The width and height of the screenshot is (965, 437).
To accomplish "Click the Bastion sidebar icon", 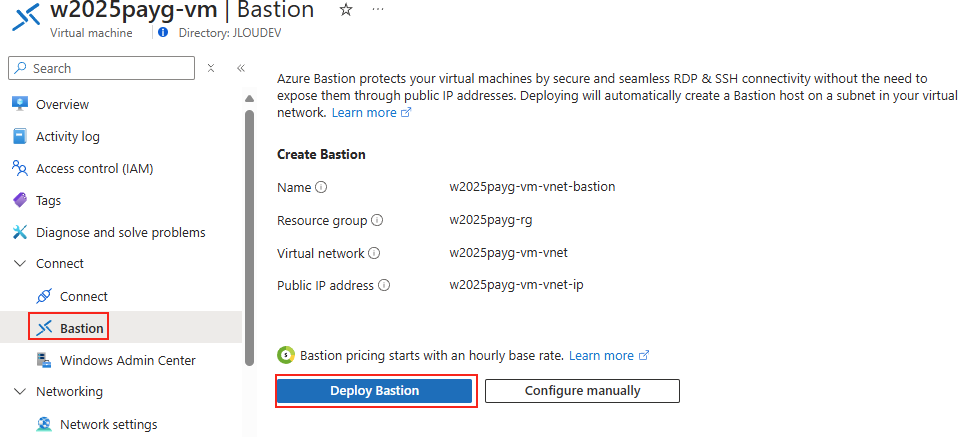I will (x=44, y=328).
